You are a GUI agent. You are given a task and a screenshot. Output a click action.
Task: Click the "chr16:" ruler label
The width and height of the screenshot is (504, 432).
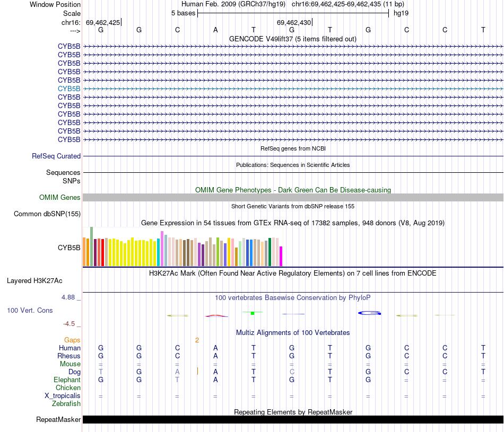71,22
